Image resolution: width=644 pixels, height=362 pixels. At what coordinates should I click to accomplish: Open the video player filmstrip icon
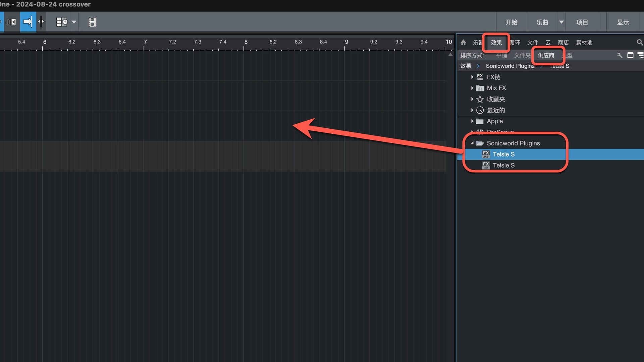point(92,22)
